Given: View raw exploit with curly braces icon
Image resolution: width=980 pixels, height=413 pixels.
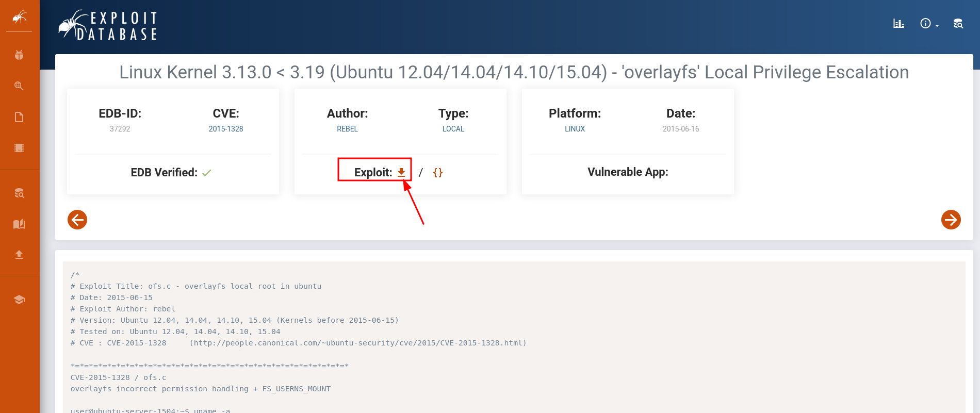Looking at the screenshot, I should click(x=438, y=173).
